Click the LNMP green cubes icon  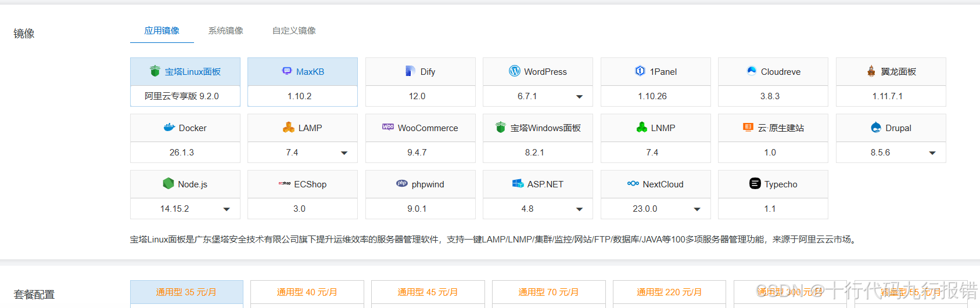click(642, 127)
